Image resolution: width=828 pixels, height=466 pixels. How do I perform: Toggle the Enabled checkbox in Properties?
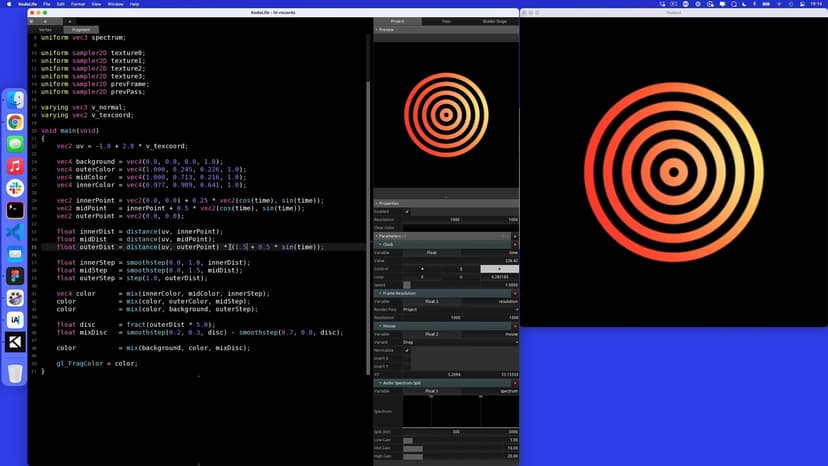407,211
